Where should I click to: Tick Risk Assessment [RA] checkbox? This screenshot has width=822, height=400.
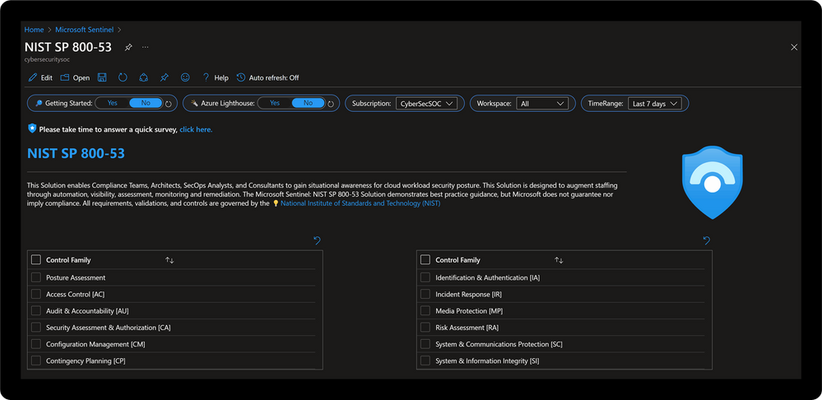(425, 328)
